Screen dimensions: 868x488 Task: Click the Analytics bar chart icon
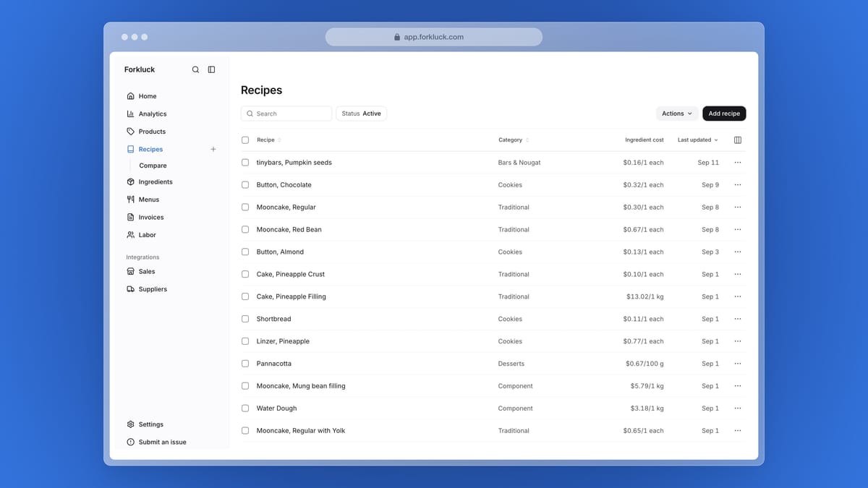tap(130, 114)
